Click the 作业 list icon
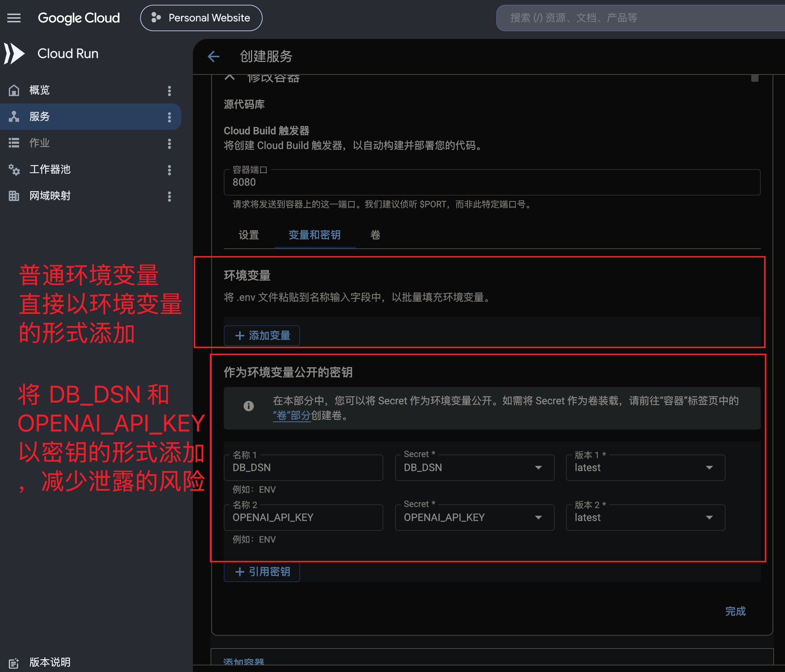 (x=14, y=143)
